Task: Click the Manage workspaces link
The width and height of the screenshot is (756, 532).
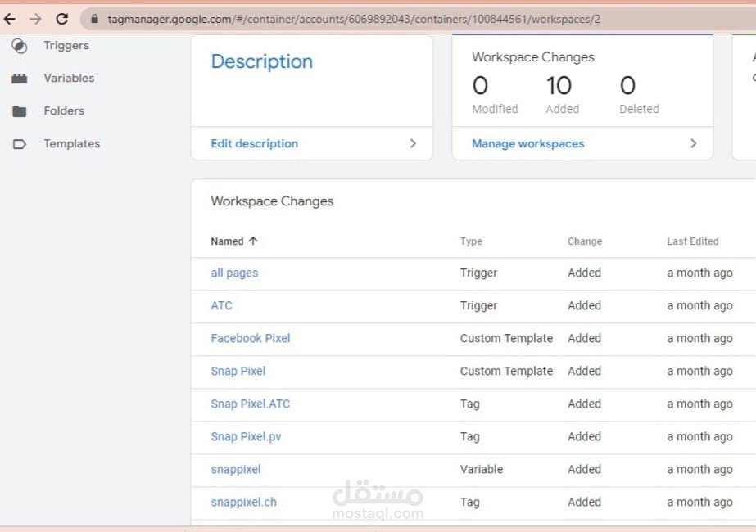Action: click(528, 143)
